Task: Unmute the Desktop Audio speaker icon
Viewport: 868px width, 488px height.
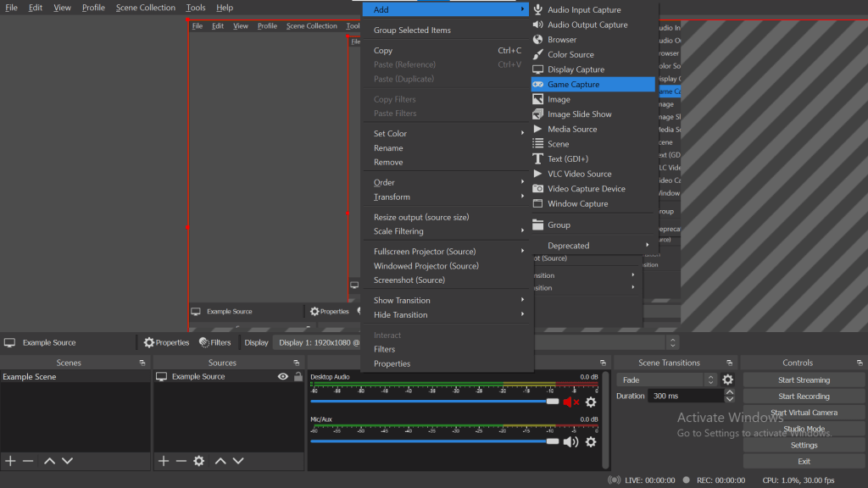Action: click(x=570, y=402)
